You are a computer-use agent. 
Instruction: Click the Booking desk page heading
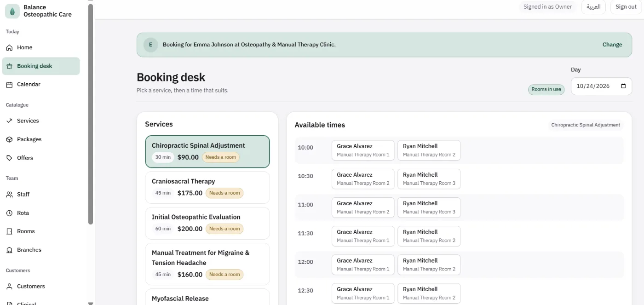(171, 77)
